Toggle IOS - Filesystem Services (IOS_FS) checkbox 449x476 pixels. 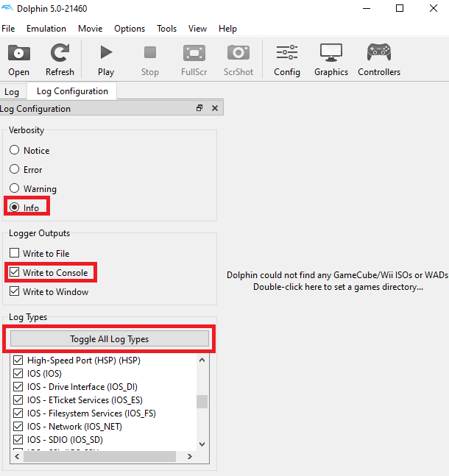pyautogui.click(x=18, y=413)
